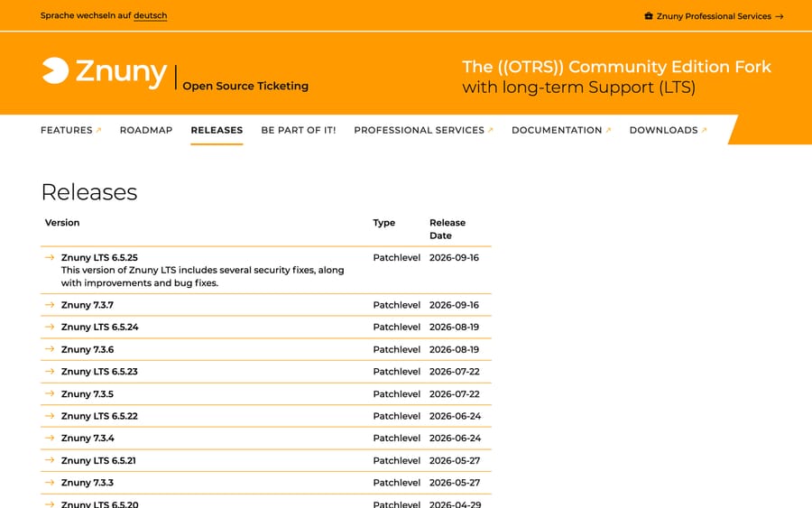
Task: Go to the ROADMAP page
Action: tap(146, 130)
